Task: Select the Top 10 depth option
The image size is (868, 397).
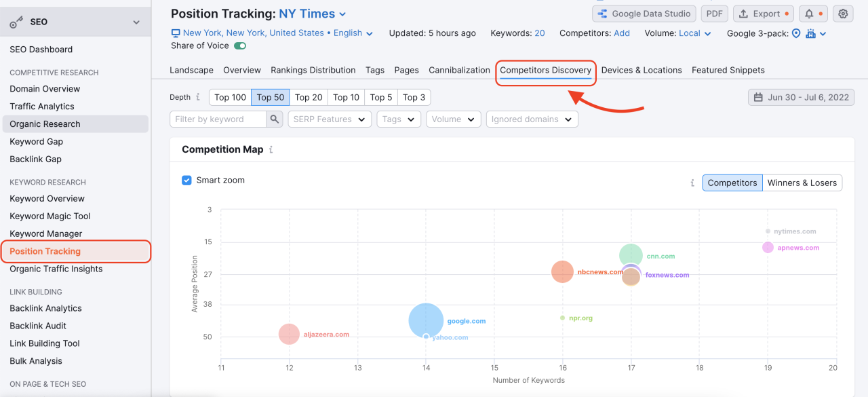Action: tap(346, 97)
